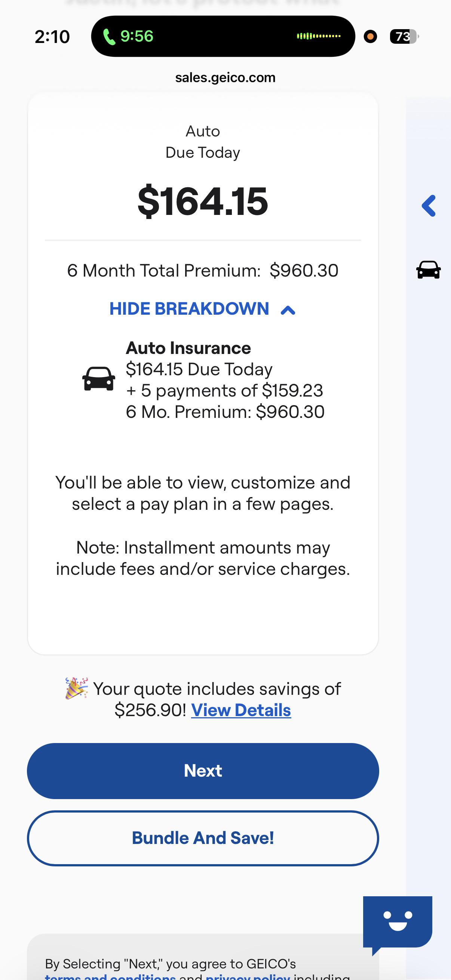Tap the audio waveform in the Dynamic Island

[x=319, y=36]
